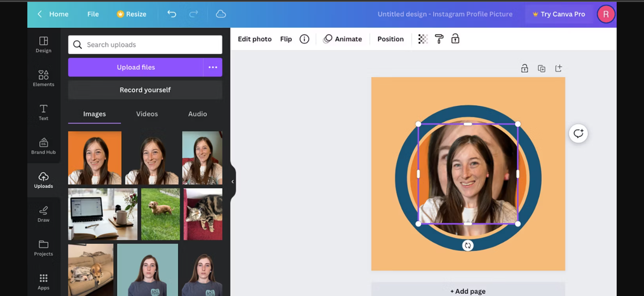Click the rotate handle below the photo
This screenshot has width=644, height=296.
468,245
